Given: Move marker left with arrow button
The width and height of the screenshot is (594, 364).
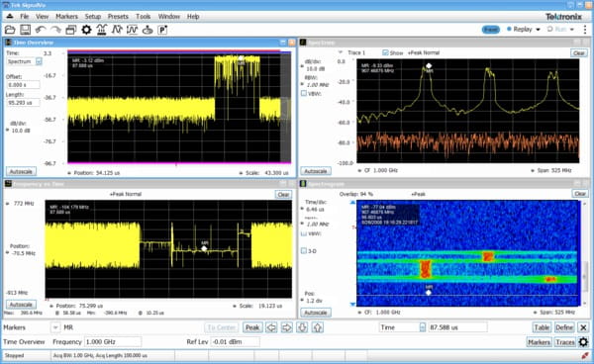Looking at the screenshot, I should tap(271, 327).
